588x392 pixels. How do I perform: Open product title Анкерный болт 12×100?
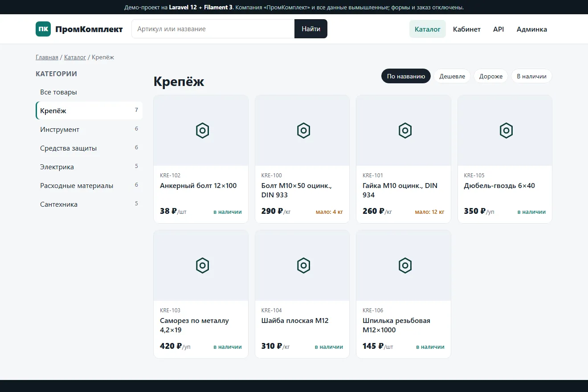point(198,186)
